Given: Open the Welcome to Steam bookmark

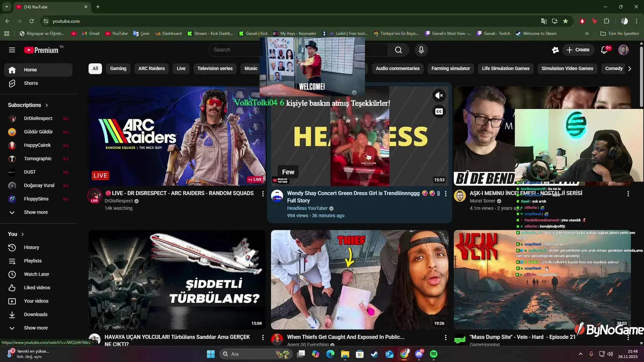Looking at the screenshot, I should point(536,34).
